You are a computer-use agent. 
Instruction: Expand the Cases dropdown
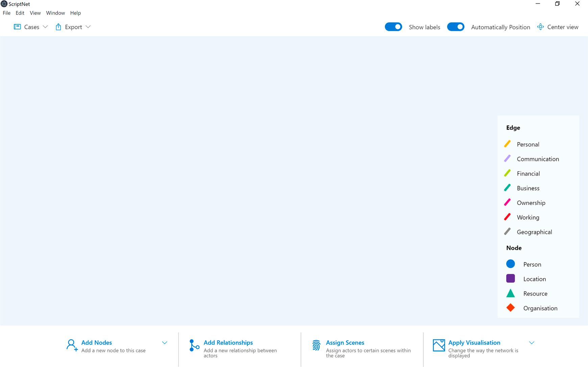point(46,27)
